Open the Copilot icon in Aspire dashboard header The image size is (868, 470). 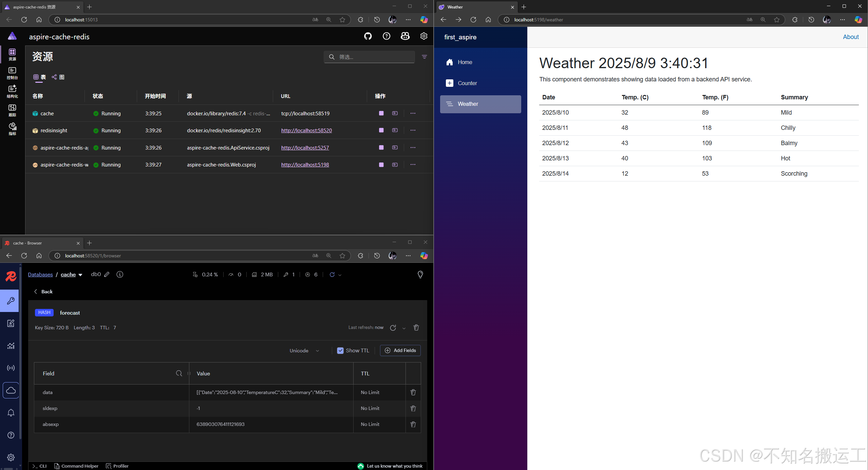[x=405, y=36]
